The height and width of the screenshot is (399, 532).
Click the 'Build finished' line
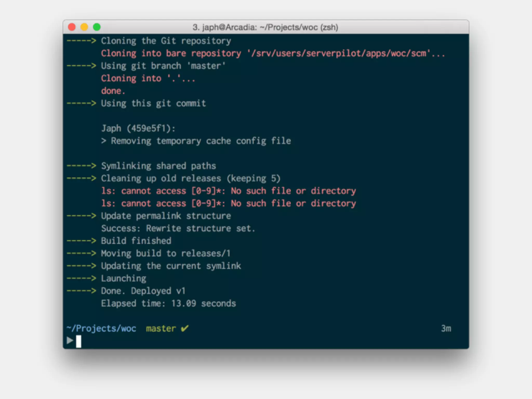coord(136,241)
